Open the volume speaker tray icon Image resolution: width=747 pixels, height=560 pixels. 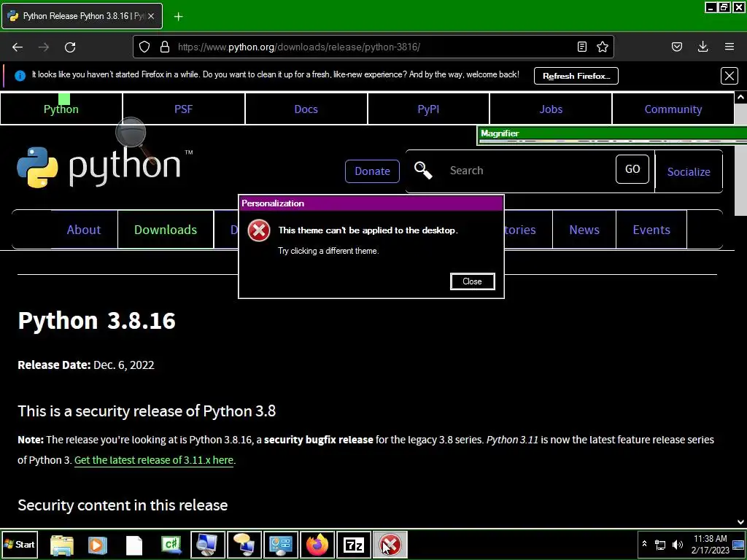[677, 544]
